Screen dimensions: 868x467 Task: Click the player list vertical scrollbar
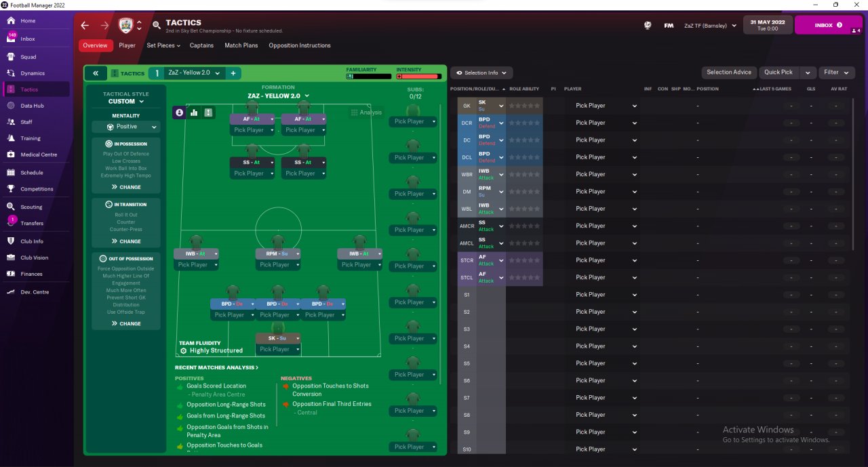[853, 174]
